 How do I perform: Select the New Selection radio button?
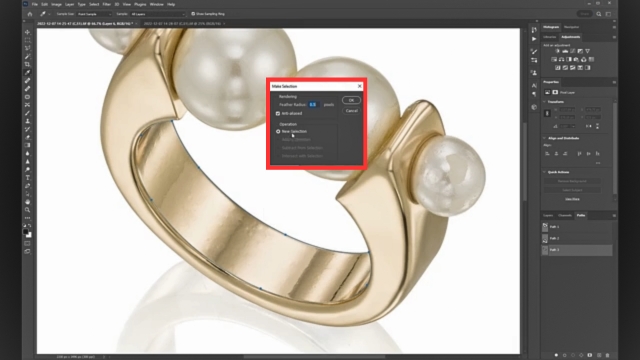278,131
